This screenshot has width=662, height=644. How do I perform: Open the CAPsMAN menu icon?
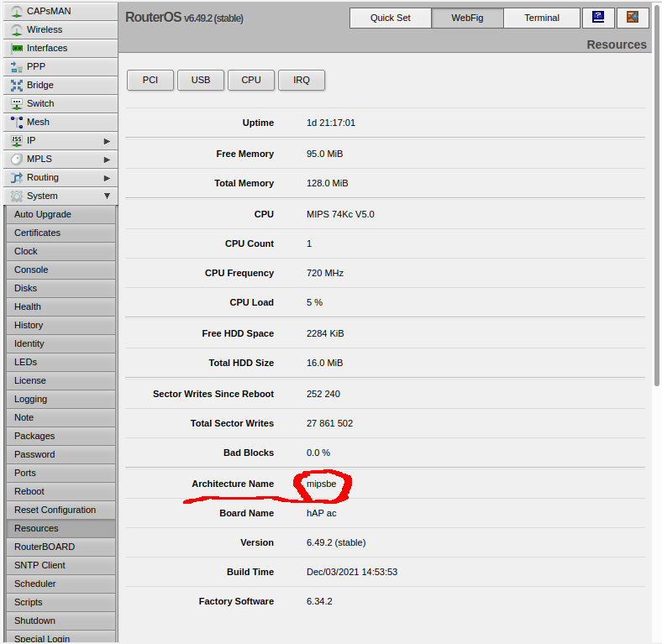click(x=17, y=12)
